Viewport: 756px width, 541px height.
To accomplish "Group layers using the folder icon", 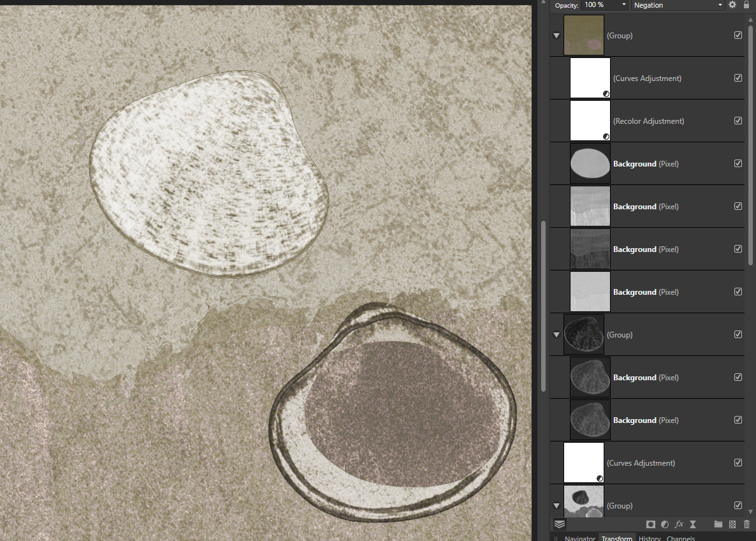I will (718, 524).
